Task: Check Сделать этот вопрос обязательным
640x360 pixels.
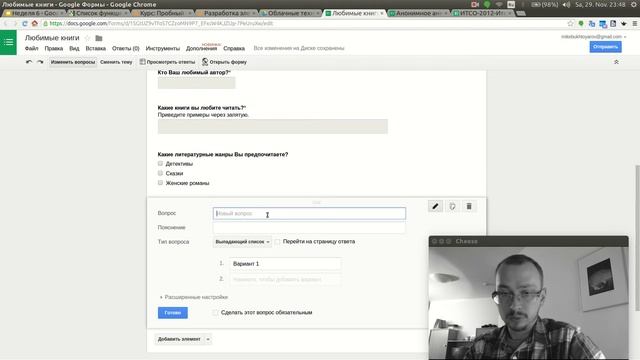Action: click(x=215, y=313)
